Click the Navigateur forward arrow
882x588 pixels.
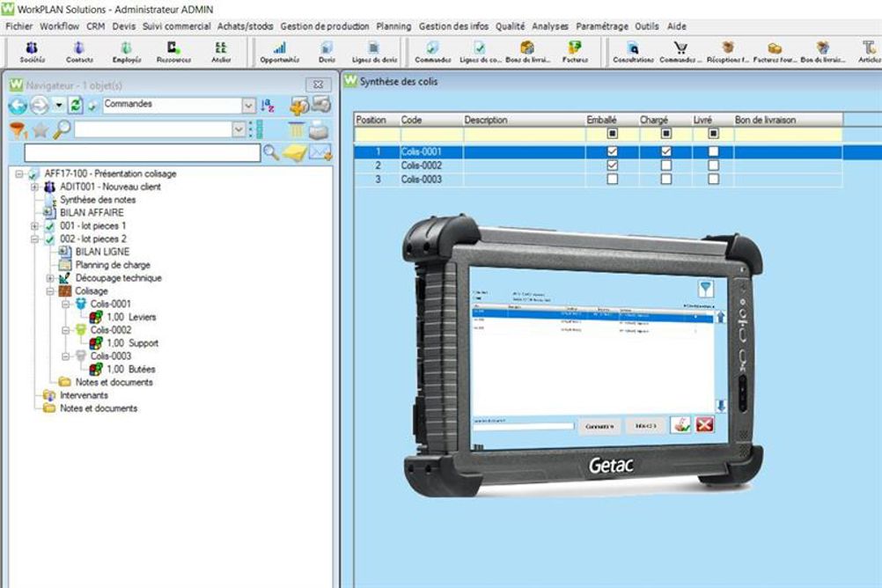(40, 106)
